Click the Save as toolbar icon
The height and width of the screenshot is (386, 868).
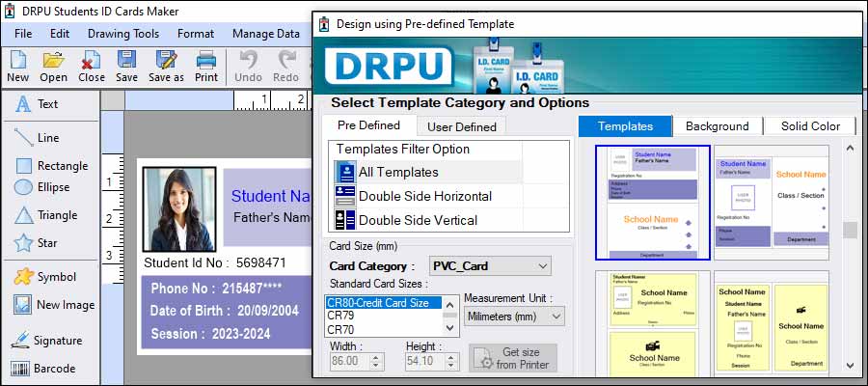click(x=166, y=67)
